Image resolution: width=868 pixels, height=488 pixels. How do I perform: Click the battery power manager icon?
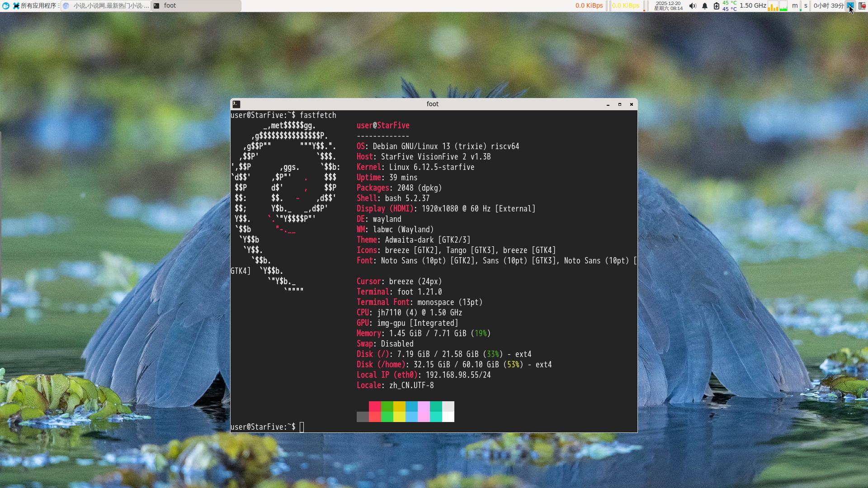click(x=716, y=6)
